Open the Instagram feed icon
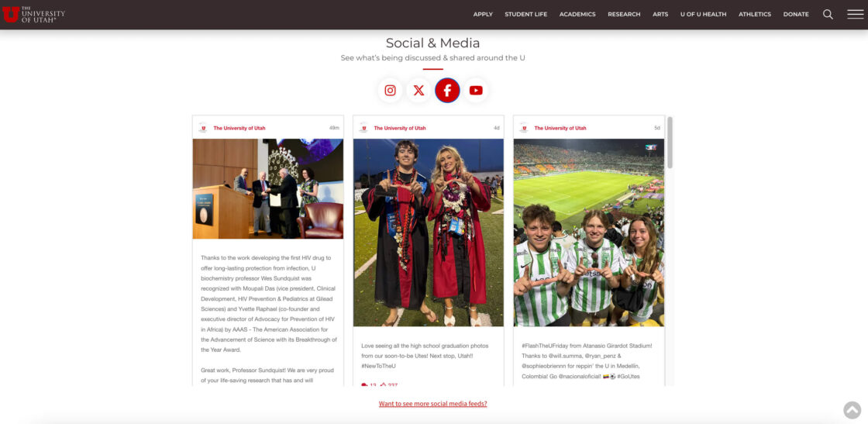 point(391,90)
